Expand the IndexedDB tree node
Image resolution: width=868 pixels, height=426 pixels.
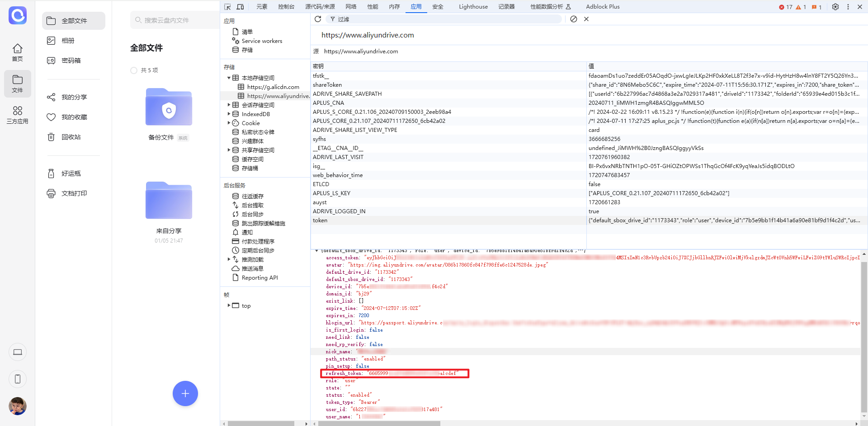229,114
